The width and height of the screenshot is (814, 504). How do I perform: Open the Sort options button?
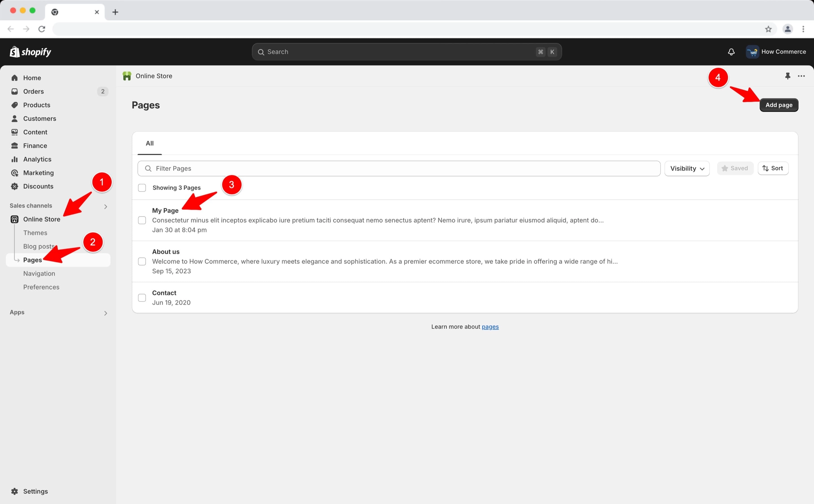[773, 168]
